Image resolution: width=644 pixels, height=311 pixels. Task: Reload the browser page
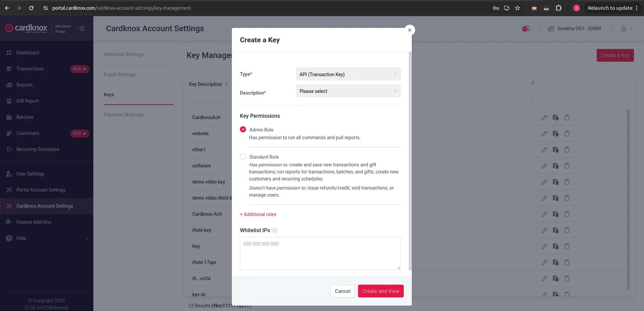pyautogui.click(x=31, y=8)
